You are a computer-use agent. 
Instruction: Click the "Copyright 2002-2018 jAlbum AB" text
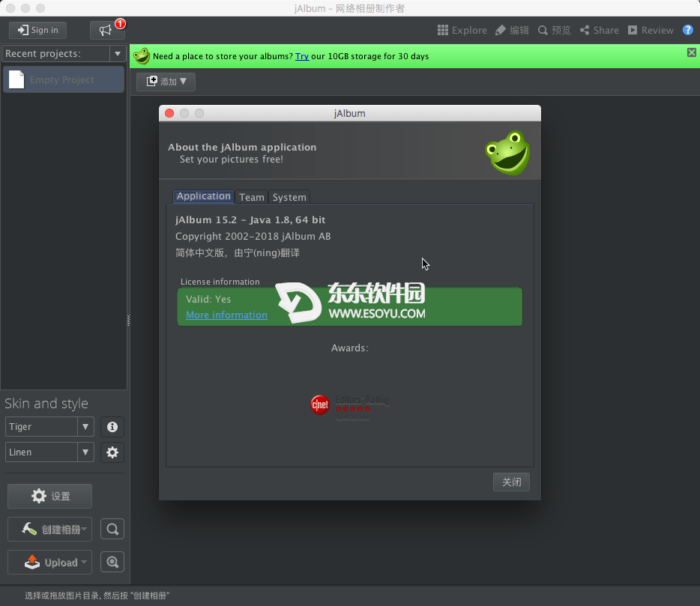tap(253, 237)
